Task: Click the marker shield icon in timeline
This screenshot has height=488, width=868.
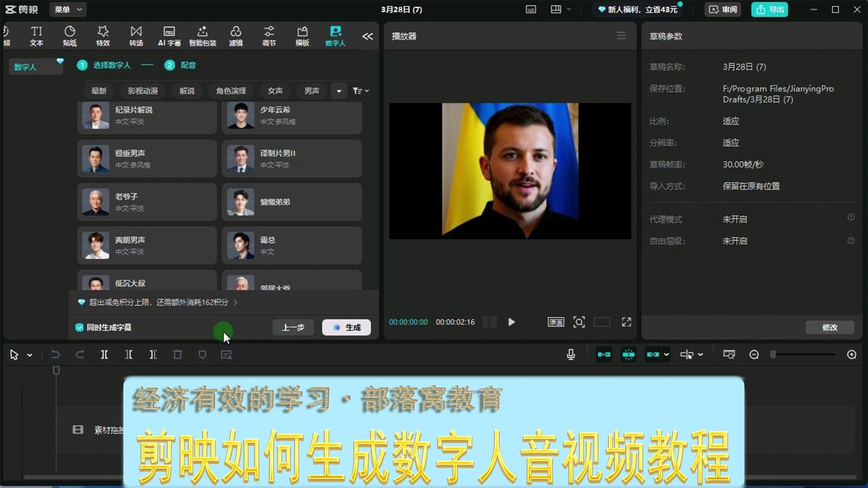Action: [x=202, y=355]
